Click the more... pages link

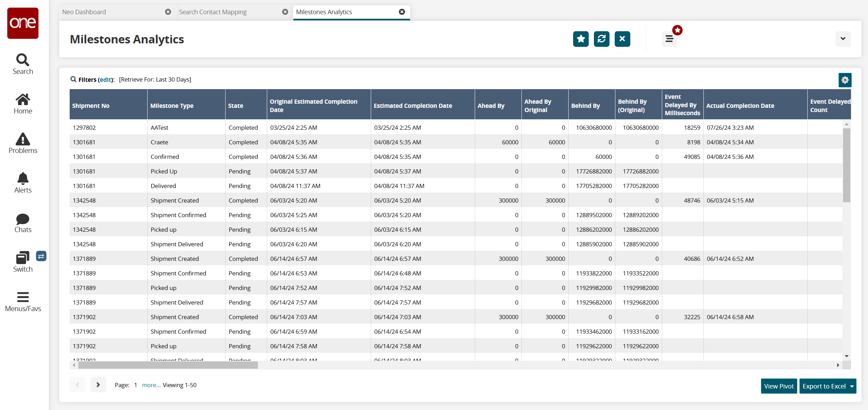click(151, 385)
